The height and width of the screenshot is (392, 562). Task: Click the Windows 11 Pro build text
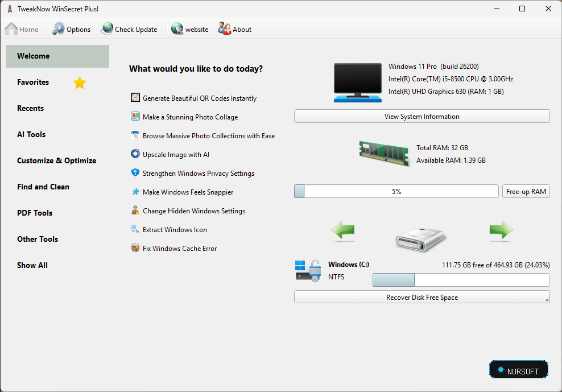tap(433, 67)
